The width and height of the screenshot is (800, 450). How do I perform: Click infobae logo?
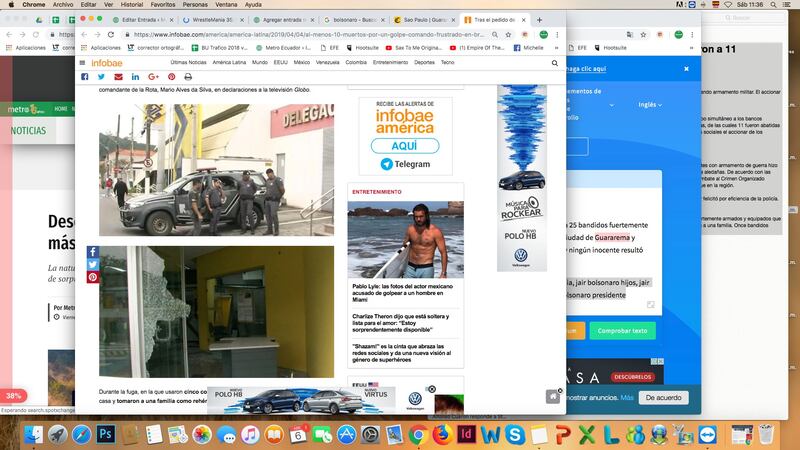[x=107, y=63]
